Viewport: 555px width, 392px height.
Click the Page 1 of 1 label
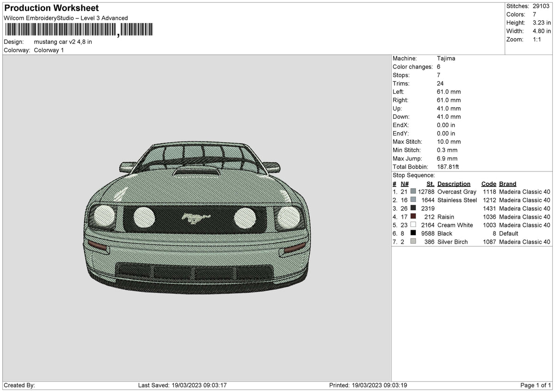(x=535, y=385)
